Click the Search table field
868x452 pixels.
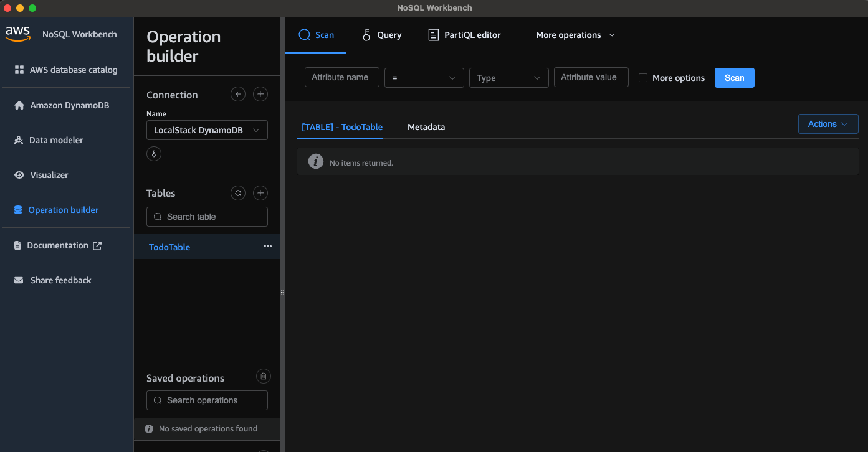point(207,217)
